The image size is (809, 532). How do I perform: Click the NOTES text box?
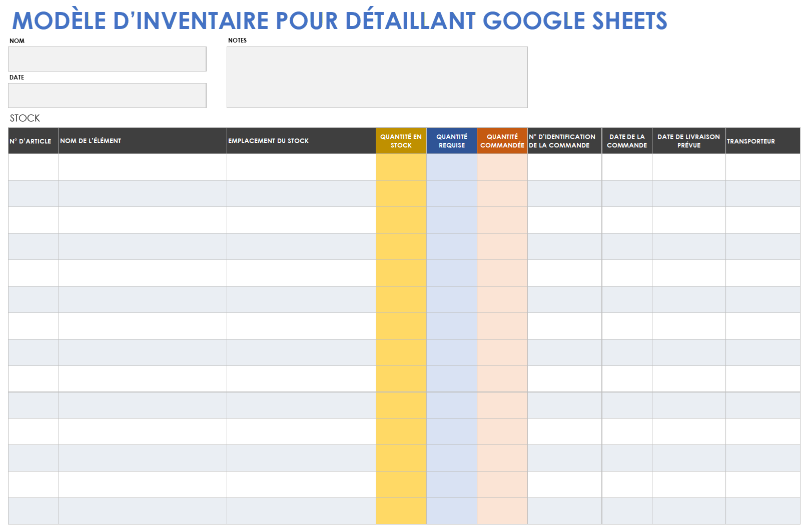click(x=377, y=77)
